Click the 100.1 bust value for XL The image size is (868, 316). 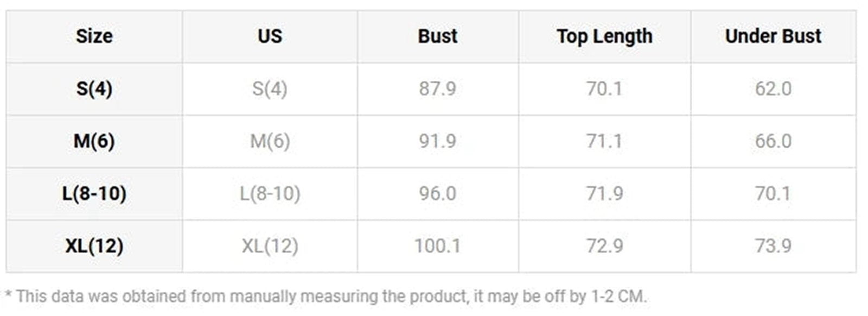(x=437, y=246)
